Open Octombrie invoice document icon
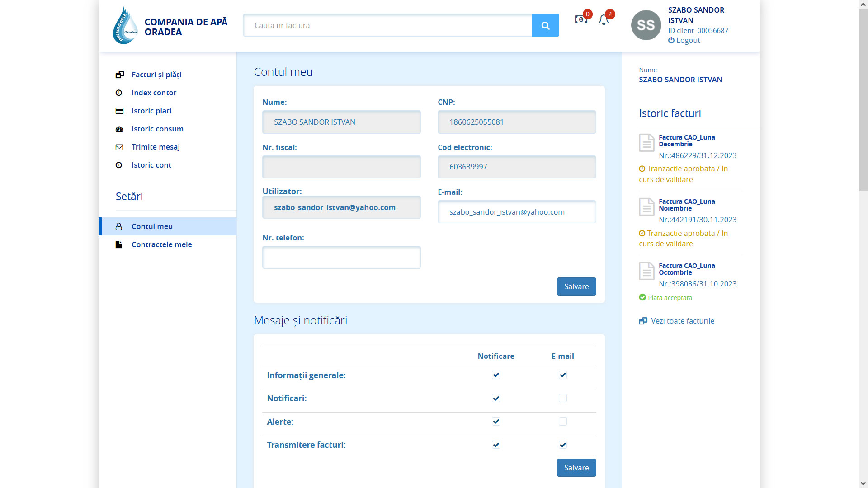Image resolution: width=868 pixels, height=488 pixels. point(646,271)
